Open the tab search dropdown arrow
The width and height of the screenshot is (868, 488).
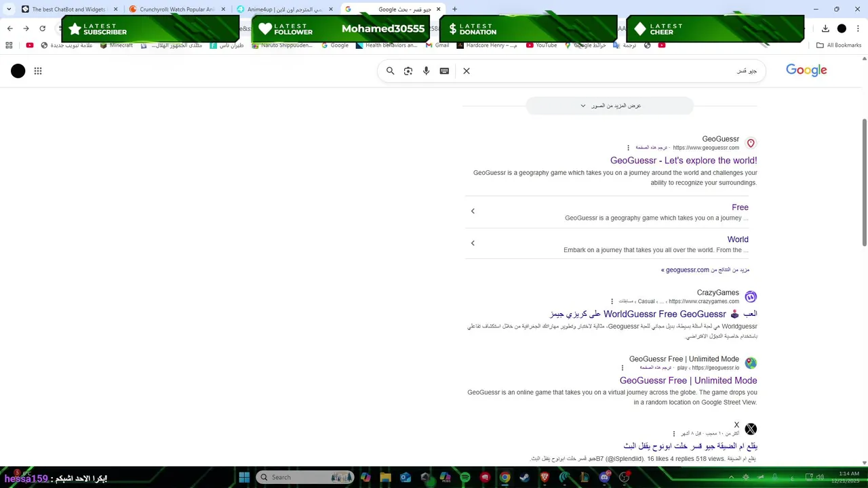point(9,9)
